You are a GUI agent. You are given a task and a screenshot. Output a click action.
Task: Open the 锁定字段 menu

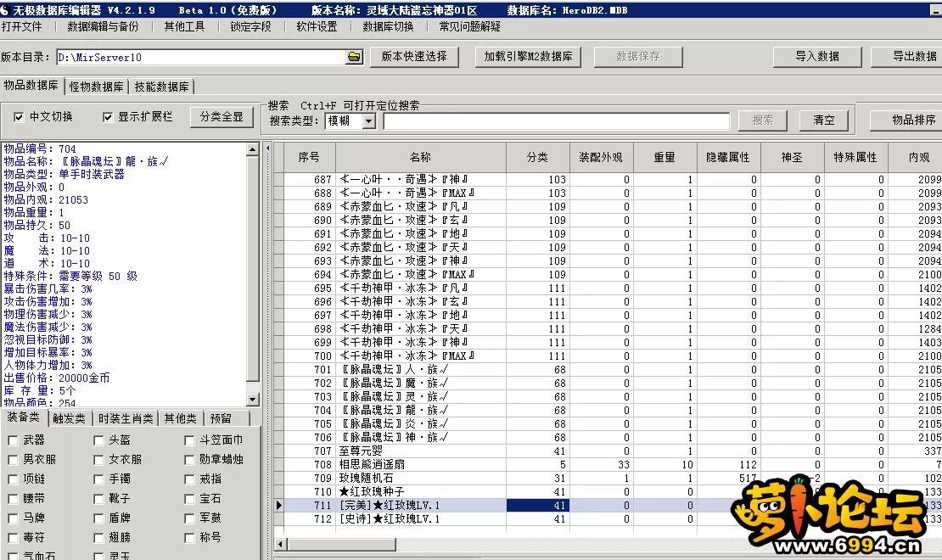[250, 26]
